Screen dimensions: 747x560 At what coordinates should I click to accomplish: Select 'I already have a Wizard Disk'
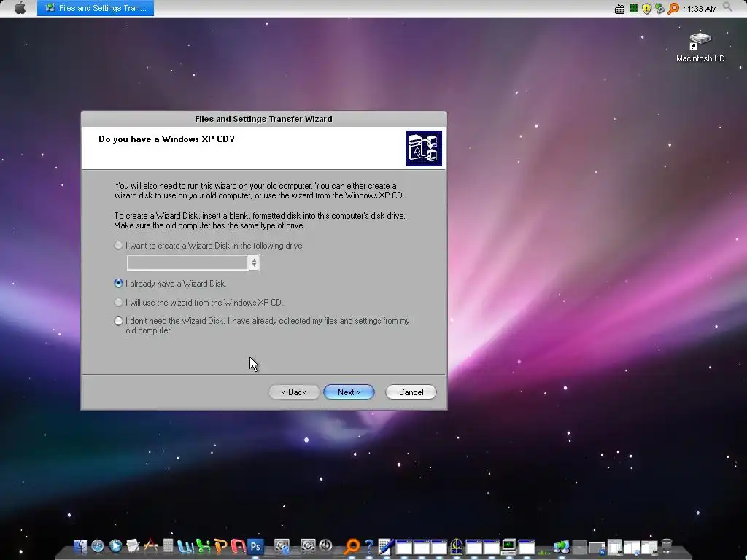(118, 284)
